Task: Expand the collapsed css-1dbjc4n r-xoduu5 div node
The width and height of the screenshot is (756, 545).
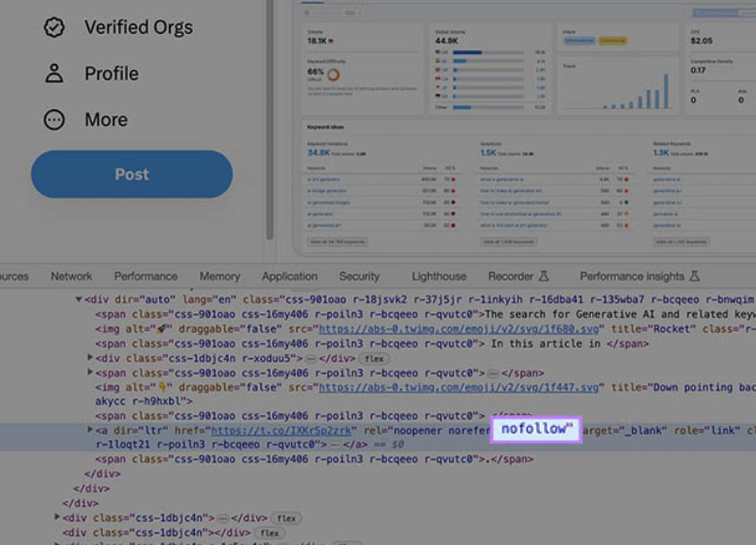Action: (x=89, y=358)
